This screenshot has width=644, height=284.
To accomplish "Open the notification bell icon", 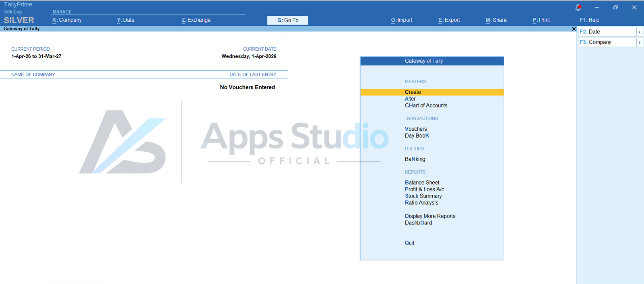I will pos(578,7).
